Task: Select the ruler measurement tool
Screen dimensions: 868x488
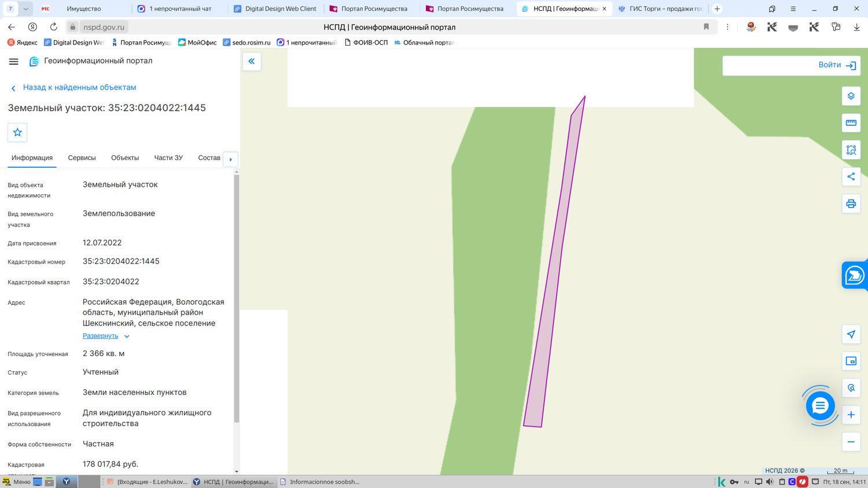Action: [x=851, y=123]
